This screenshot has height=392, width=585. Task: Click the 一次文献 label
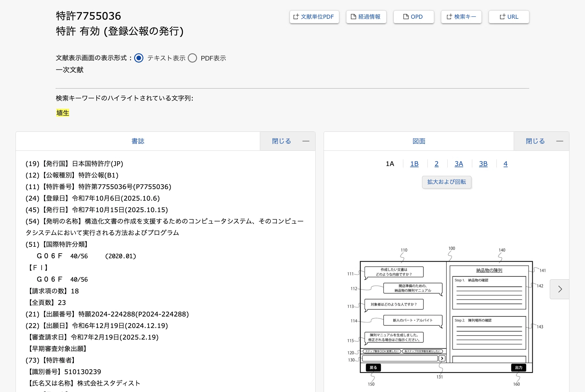[x=70, y=70]
